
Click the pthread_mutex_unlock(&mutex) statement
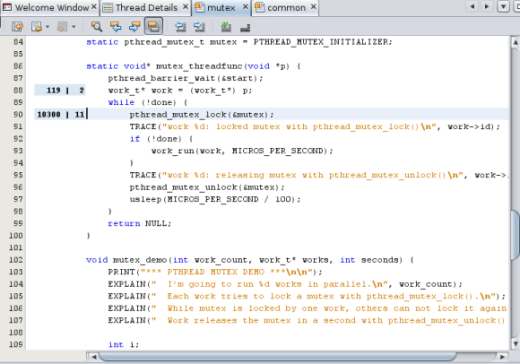(x=207, y=187)
